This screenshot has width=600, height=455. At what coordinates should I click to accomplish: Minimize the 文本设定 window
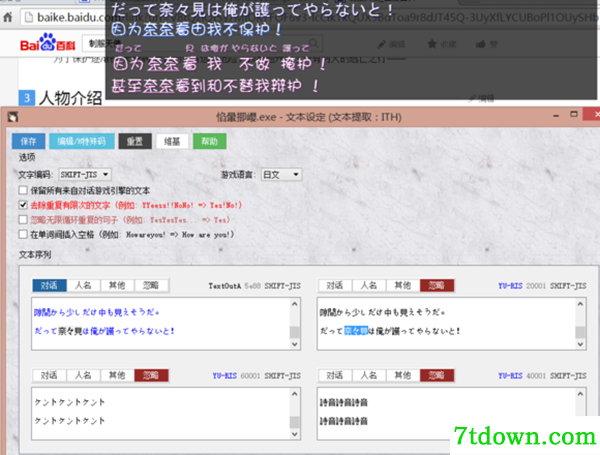(556, 115)
